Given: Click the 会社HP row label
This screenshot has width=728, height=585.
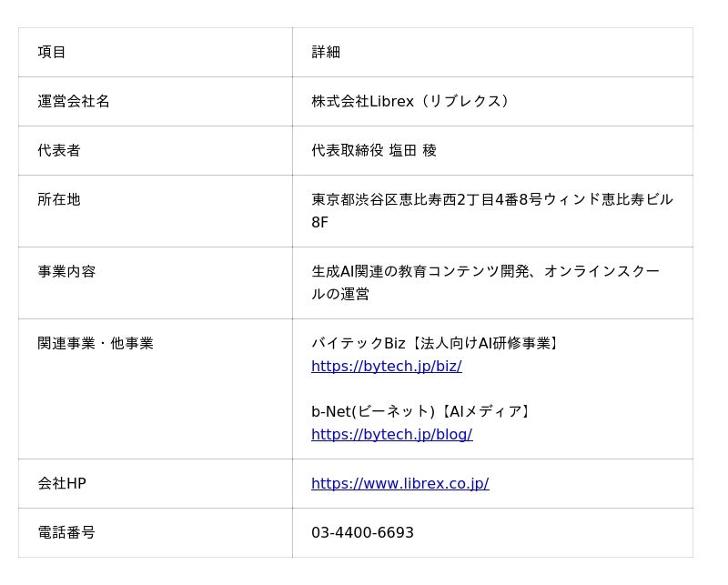Looking at the screenshot, I should [x=62, y=484].
